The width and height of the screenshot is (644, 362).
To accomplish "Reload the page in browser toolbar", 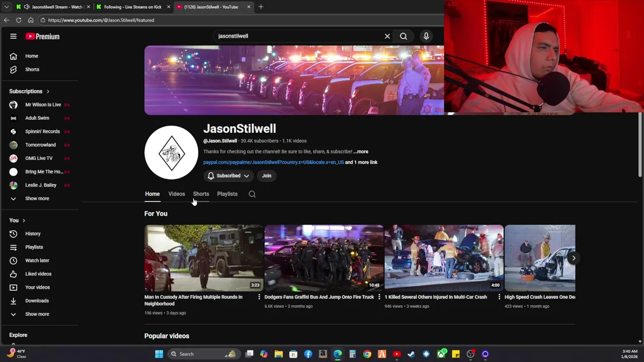I will click(x=19, y=20).
